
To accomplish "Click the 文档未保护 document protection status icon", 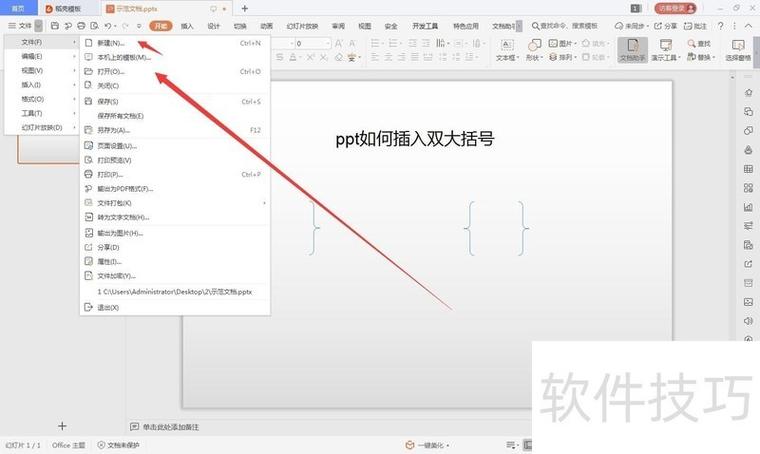I will (101, 445).
